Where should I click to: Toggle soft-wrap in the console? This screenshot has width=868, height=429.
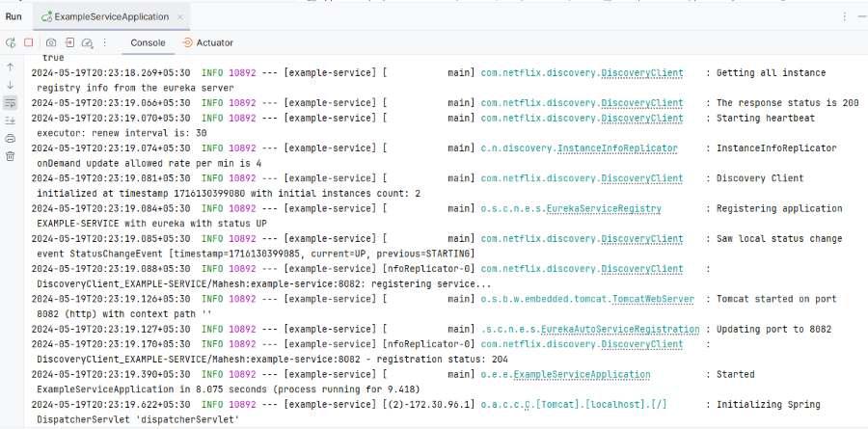point(10,102)
